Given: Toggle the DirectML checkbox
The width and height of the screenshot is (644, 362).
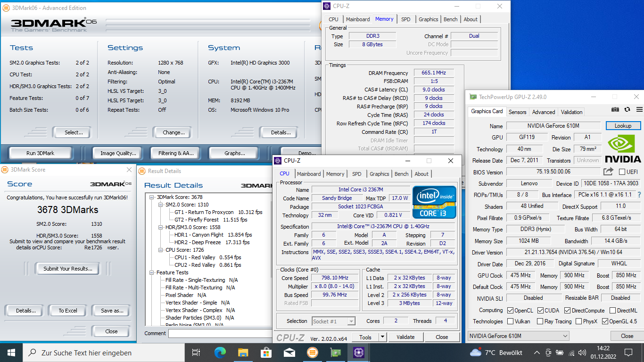Looking at the screenshot, I should pyautogui.click(x=612, y=311).
